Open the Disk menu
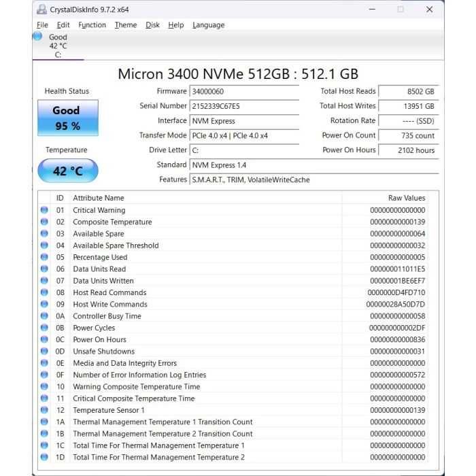The width and height of the screenshot is (476, 476). coord(152,25)
